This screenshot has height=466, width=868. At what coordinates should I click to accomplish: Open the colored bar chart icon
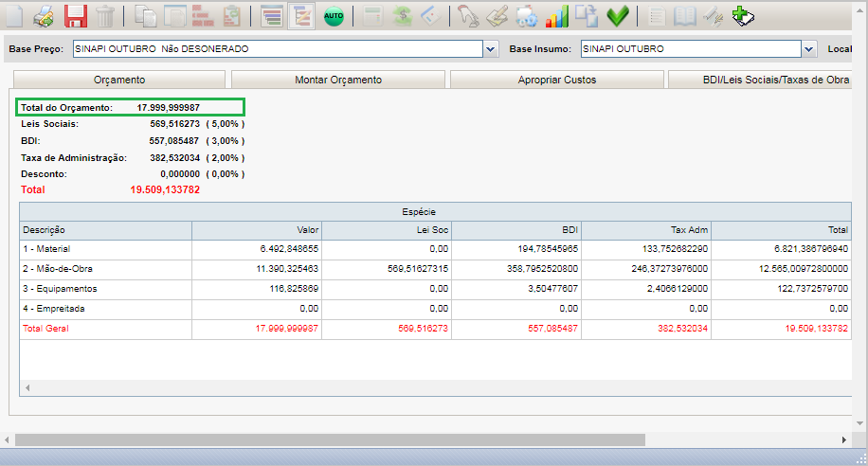[557, 16]
